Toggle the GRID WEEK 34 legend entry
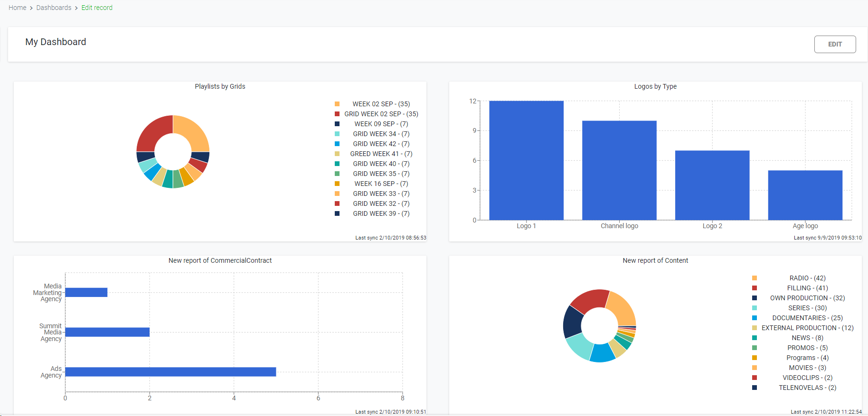868x416 pixels. pos(381,134)
